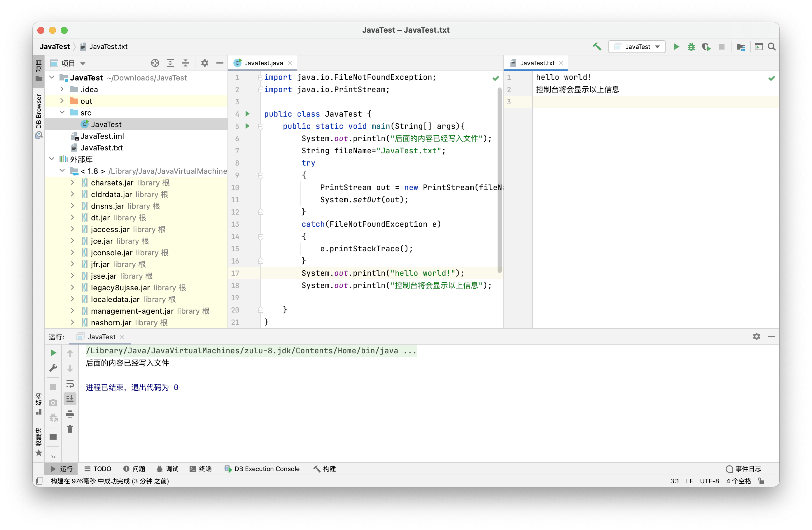Click the Build project hammer icon
The image size is (812, 530).
pos(597,47)
